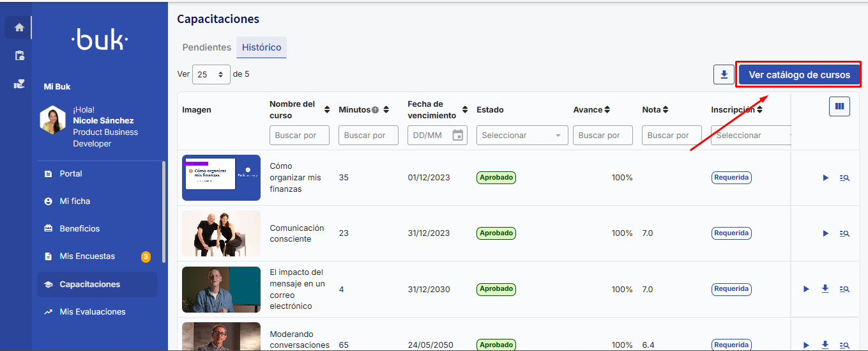868x351 pixels.
Task: Switch to the Pendientes tab
Action: [x=206, y=47]
